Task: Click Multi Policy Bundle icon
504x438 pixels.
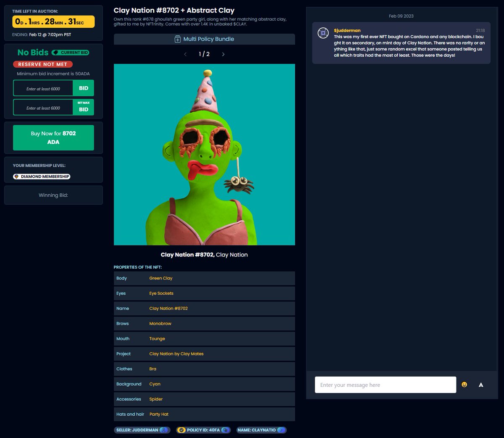Action: point(178,39)
